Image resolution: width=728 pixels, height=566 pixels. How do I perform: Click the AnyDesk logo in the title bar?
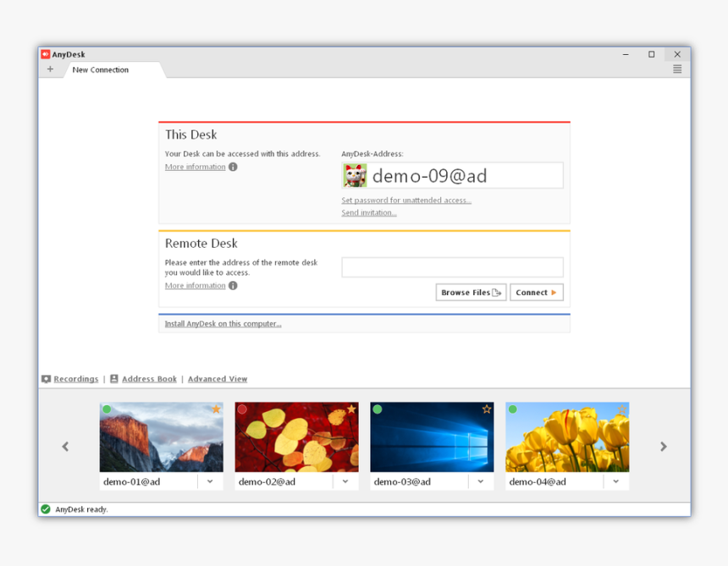point(45,53)
